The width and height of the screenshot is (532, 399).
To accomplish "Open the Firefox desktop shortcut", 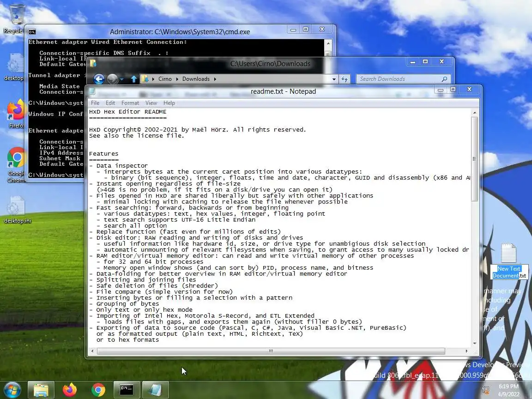I will click(x=16, y=113).
